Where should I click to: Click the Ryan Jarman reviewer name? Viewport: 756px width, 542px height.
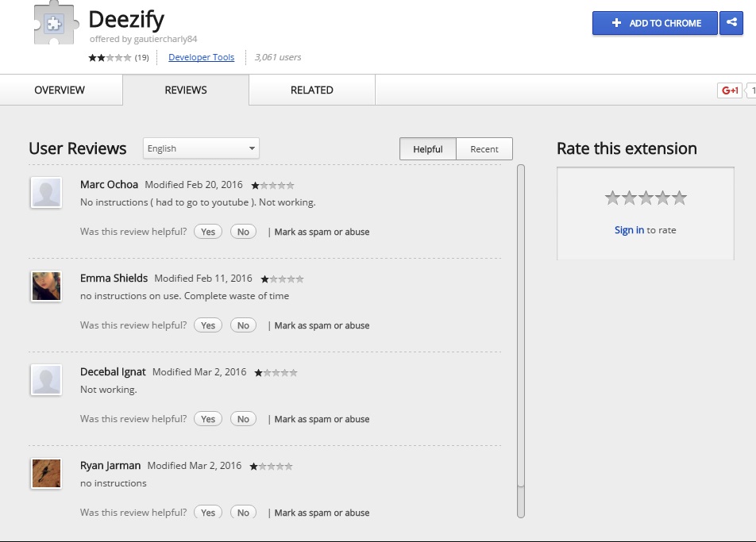click(x=110, y=465)
